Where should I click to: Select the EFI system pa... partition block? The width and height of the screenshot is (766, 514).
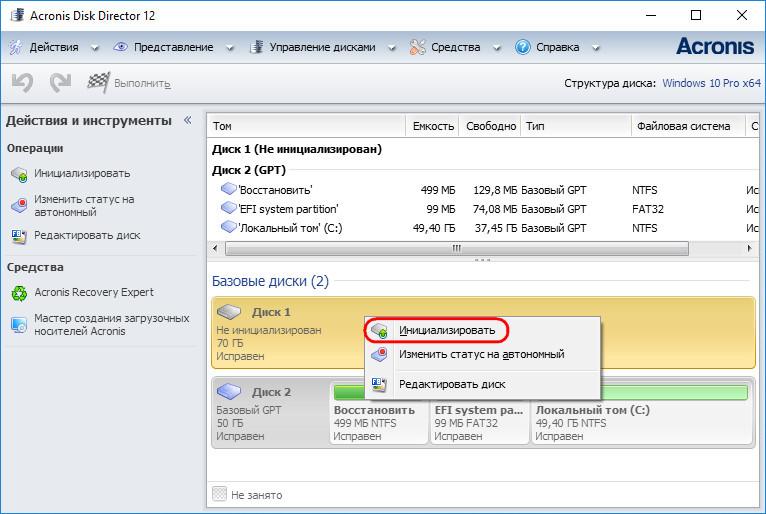[x=480, y=414]
